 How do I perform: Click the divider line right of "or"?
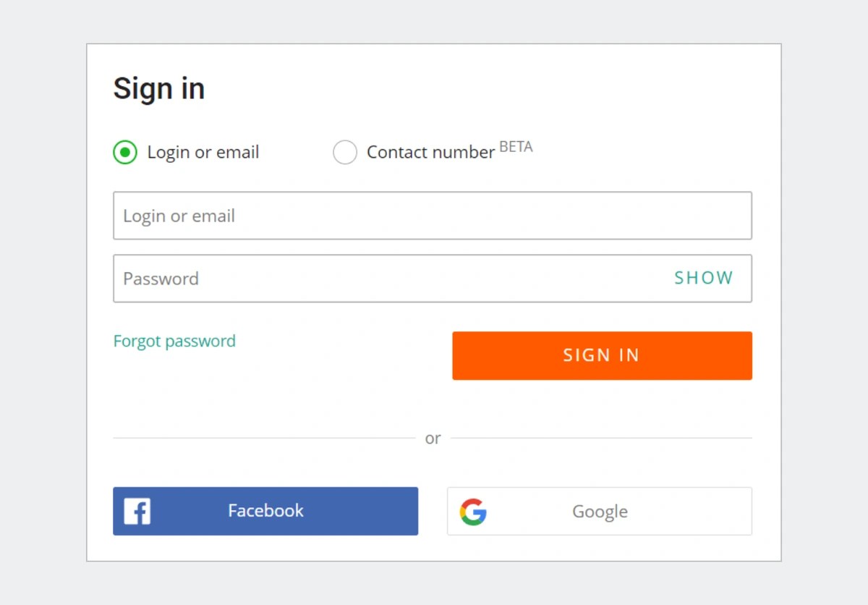pos(601,438)
